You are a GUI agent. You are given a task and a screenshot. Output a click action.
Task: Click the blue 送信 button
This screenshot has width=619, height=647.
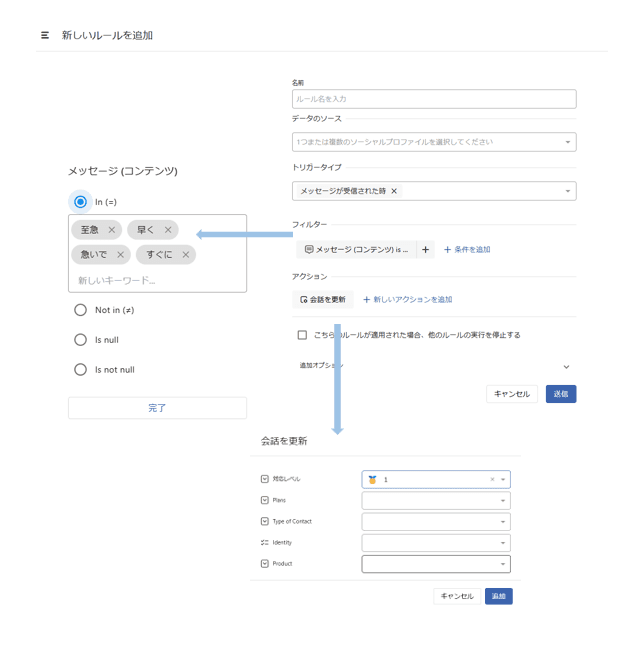pos(560,394)
